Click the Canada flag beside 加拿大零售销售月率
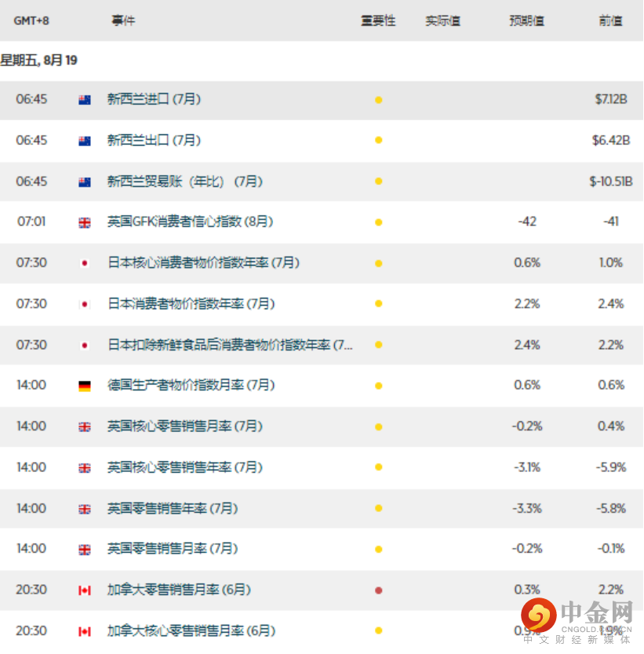This screenshot has height=654, width=644. (85, 590)
